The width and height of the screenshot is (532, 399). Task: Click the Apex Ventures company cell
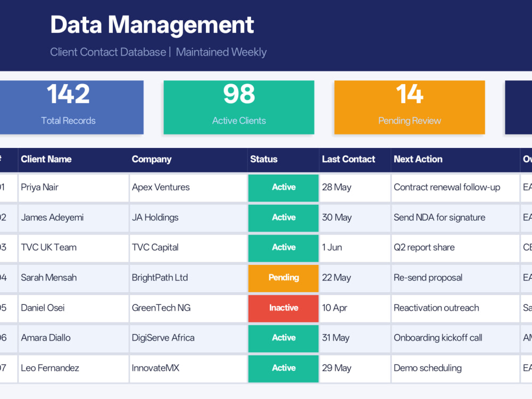[x=188, y=188]
